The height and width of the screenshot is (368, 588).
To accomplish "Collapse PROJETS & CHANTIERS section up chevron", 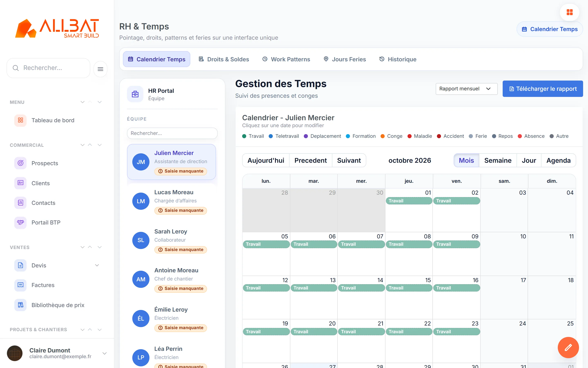I will (90, 330).
